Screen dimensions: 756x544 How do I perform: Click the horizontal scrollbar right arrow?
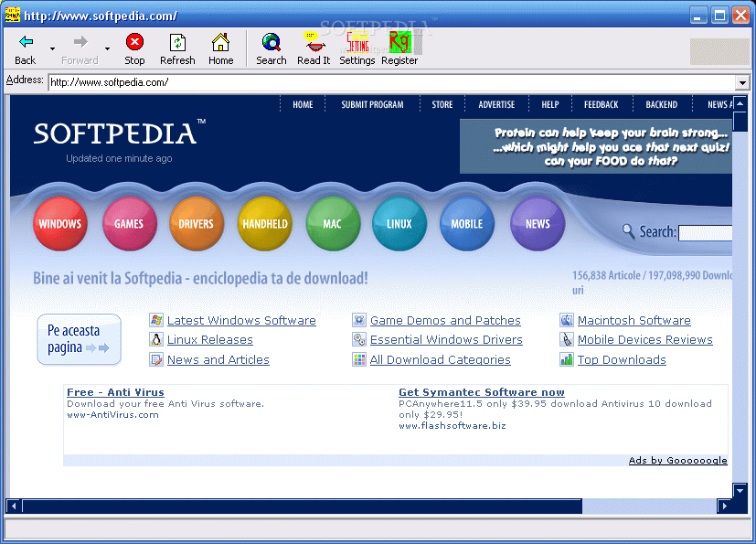724,506
